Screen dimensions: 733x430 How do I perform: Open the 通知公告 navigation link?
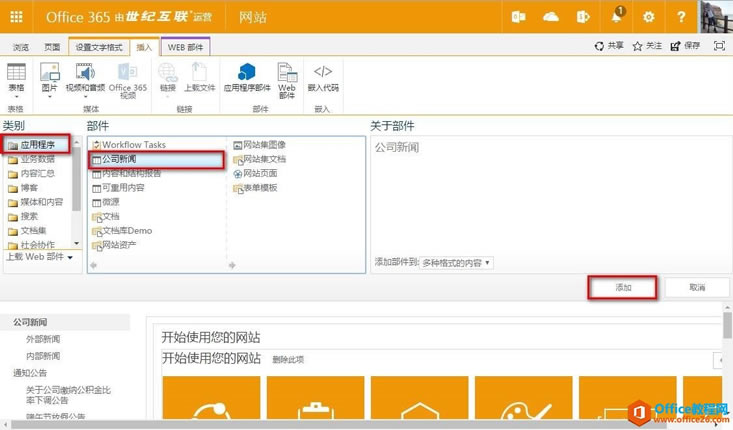coord(30,373)
